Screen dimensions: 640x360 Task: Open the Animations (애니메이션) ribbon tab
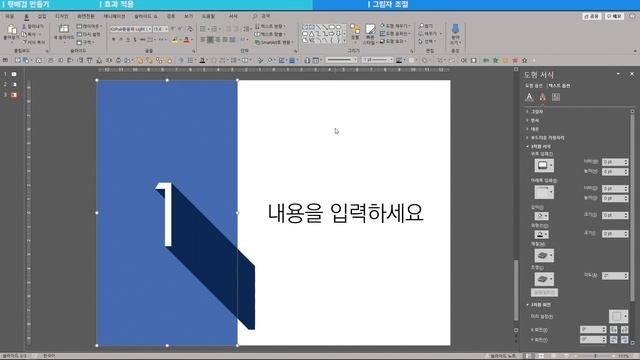coord(114,16)
